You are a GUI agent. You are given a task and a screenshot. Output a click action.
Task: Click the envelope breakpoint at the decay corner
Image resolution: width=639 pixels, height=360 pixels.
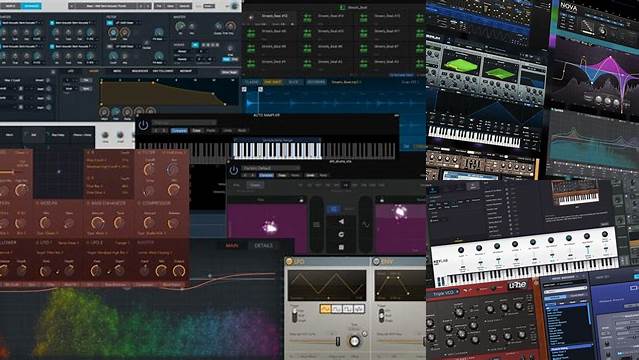(x=213, y=94)
